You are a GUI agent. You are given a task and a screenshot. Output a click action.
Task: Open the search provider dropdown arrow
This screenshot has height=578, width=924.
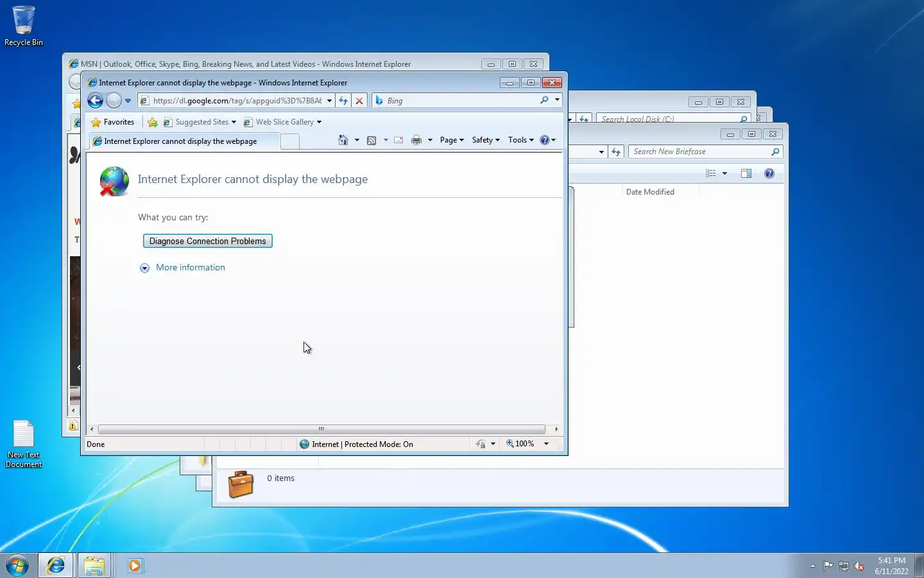pos(557,100)
